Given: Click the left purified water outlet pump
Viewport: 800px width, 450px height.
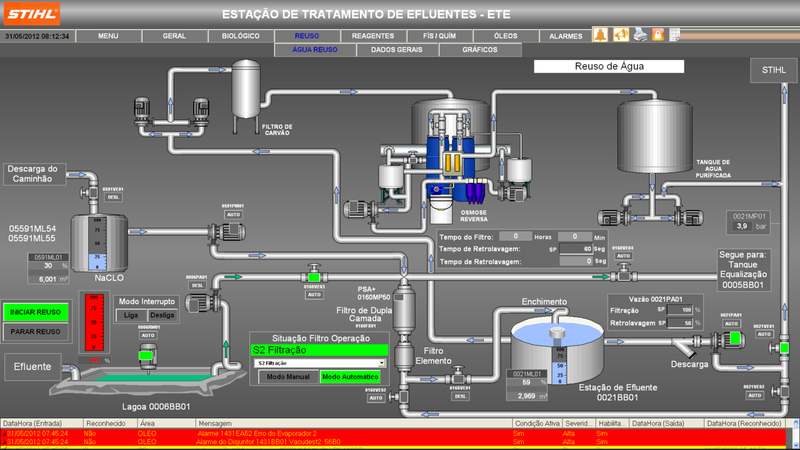Looking at the screenshot, I should pos(616,217).
